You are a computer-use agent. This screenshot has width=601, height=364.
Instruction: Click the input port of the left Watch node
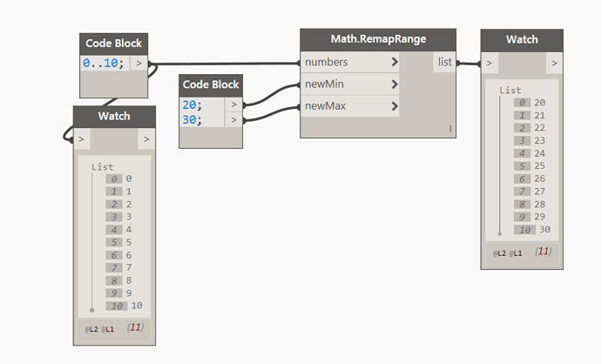click(x=82, y=139)
